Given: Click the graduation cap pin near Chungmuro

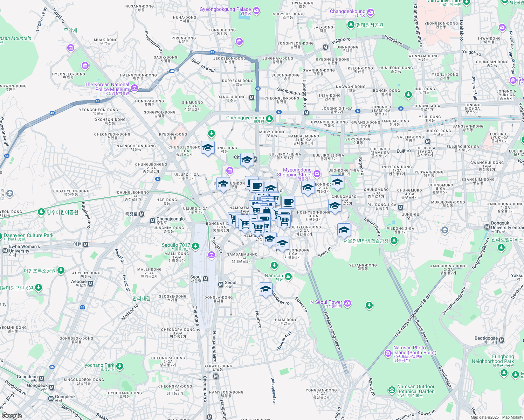Looking at the screenshot, I should (335, 206).
